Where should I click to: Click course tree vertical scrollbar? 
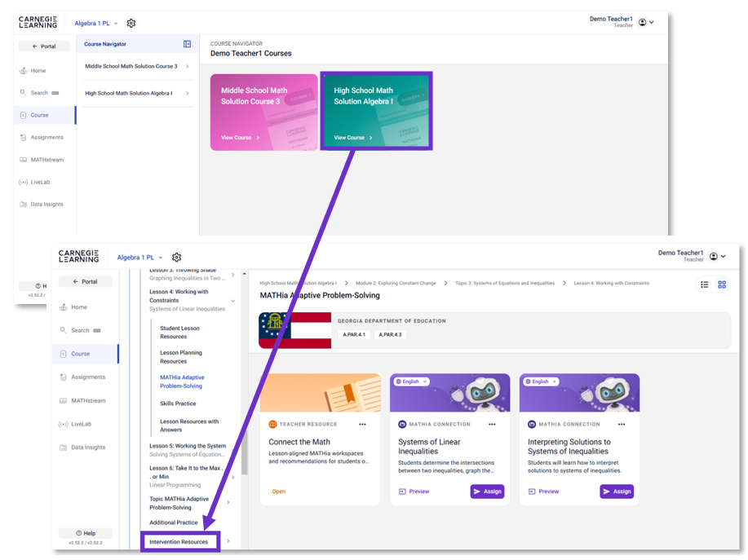click(244, 452)
